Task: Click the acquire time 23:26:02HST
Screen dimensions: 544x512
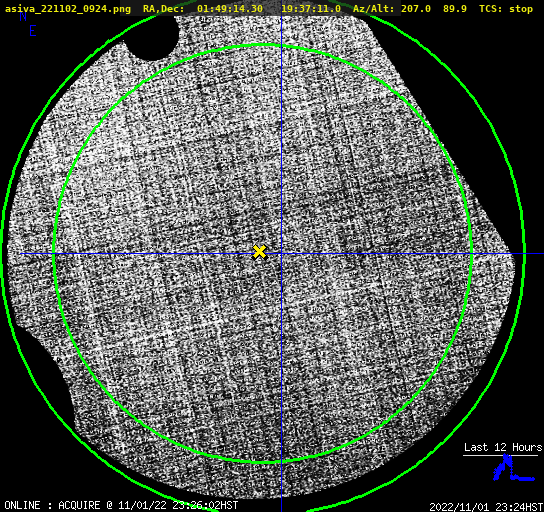Action: tap(205, 505)
